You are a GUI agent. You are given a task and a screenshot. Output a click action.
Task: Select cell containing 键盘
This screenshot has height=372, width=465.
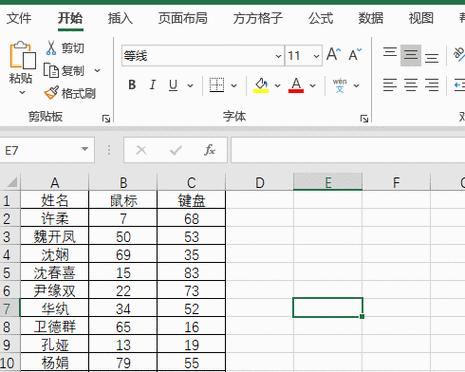pyautogui.click(x=191, y=200)
